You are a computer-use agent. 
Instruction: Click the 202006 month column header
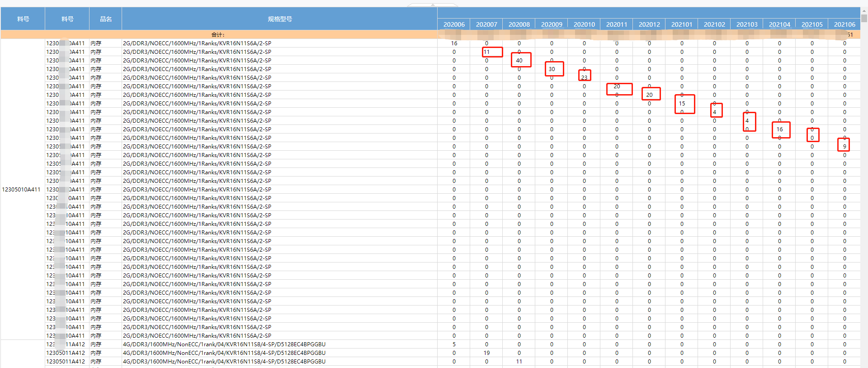pyautogui.click(x=454, y=24)
